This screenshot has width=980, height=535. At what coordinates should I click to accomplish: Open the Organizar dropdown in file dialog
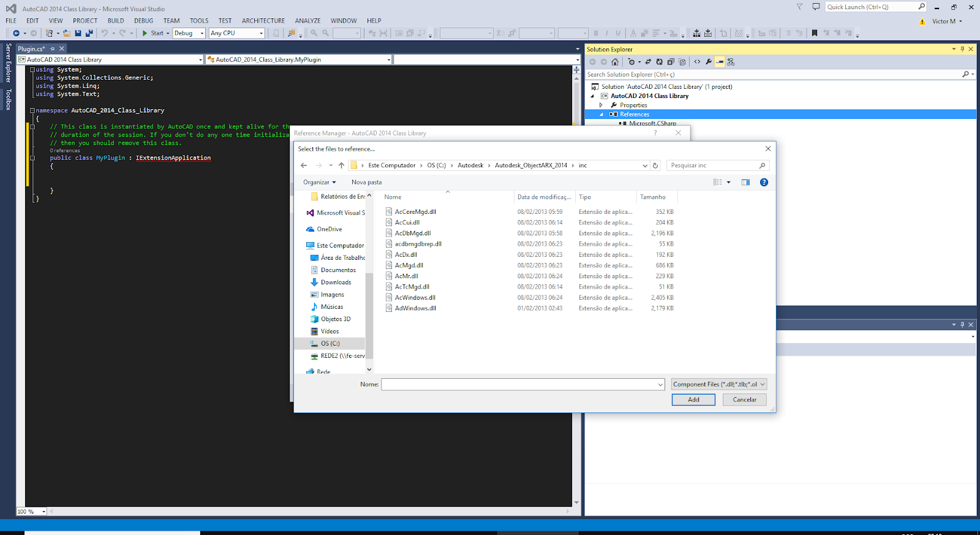pyautogui.click(x=319, y=182)
